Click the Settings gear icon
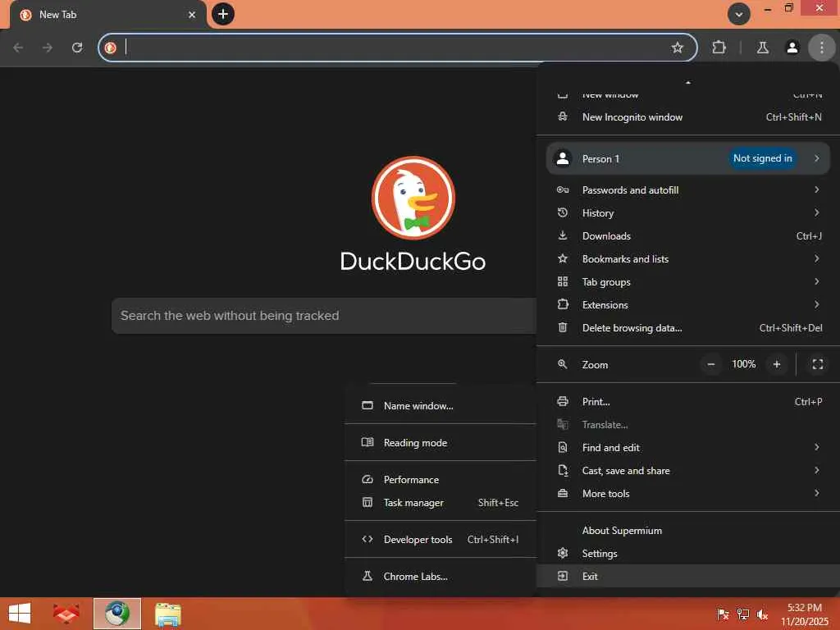The image size is (840, 630). [563, 553]
